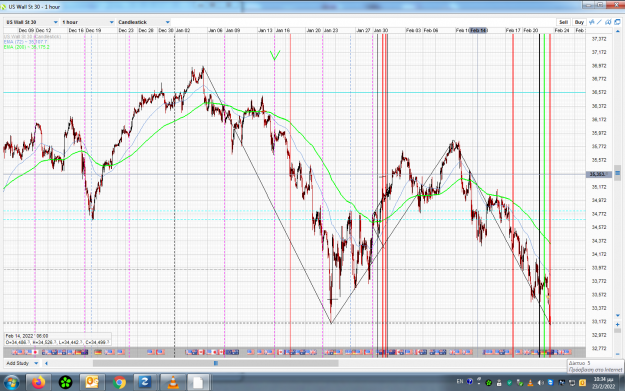625x391 pixels.
Task: Click the green EMA (200) indicator label
Action: [26, 47]
